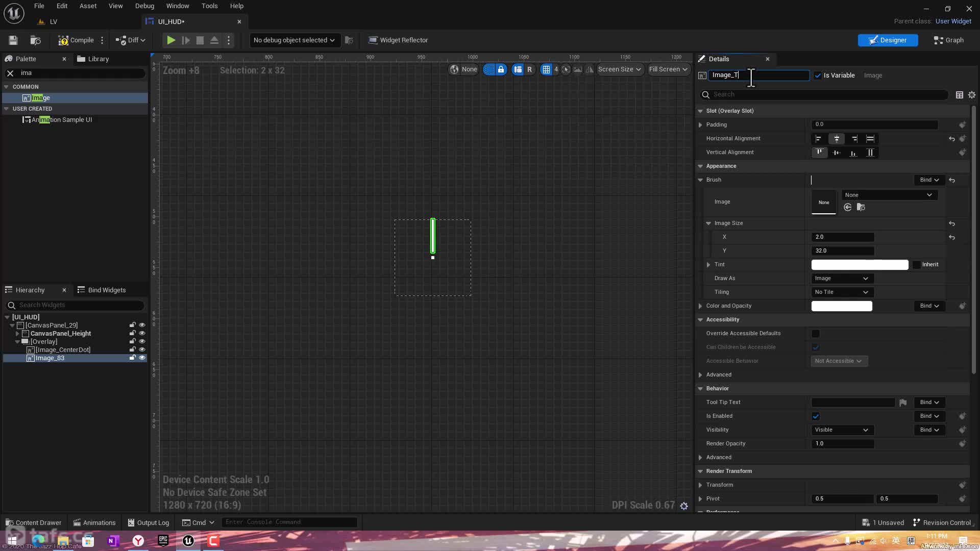The width and height of the screenshot is (980, 551).
Task: Click the eject button
Action: [x=214, y=40]
